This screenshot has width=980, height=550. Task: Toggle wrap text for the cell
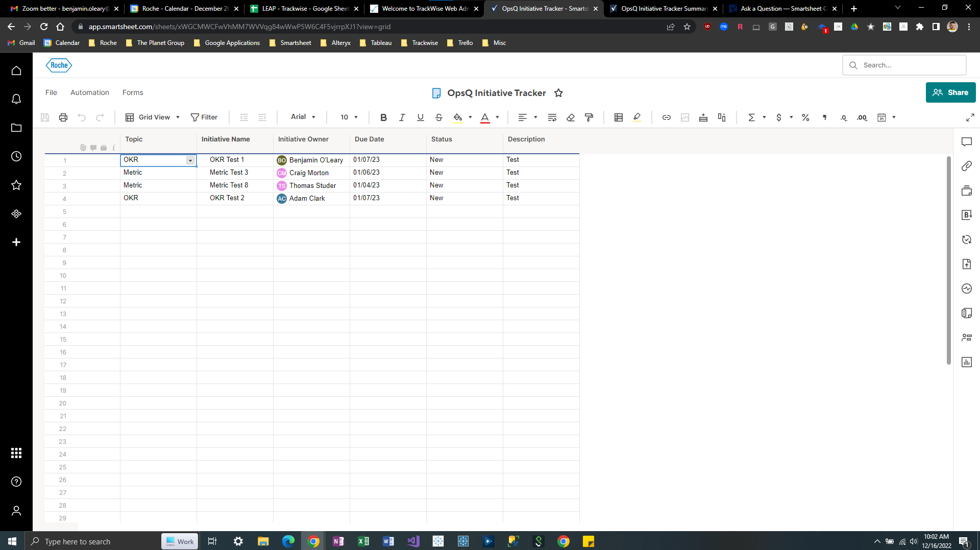click(552, 117)
